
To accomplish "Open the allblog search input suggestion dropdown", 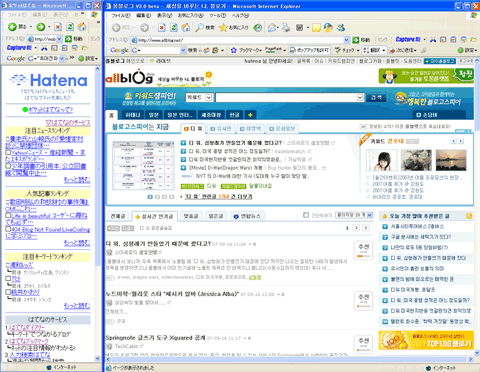I will pyautogui.click(x=360, y=97).
